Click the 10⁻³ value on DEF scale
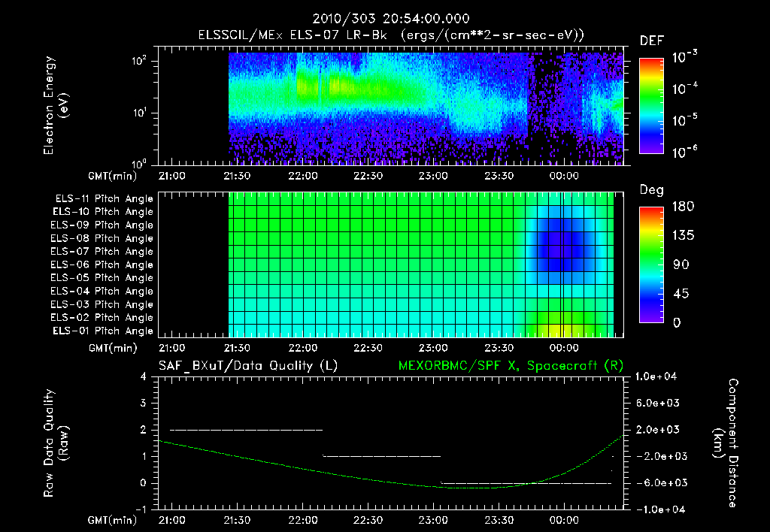This screenshot has height=532, width=770. 684,58
